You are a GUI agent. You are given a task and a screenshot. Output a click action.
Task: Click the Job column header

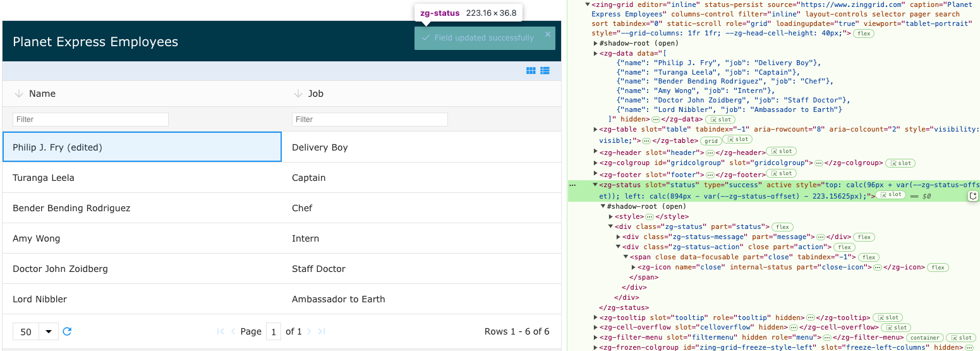coord(421,94)
